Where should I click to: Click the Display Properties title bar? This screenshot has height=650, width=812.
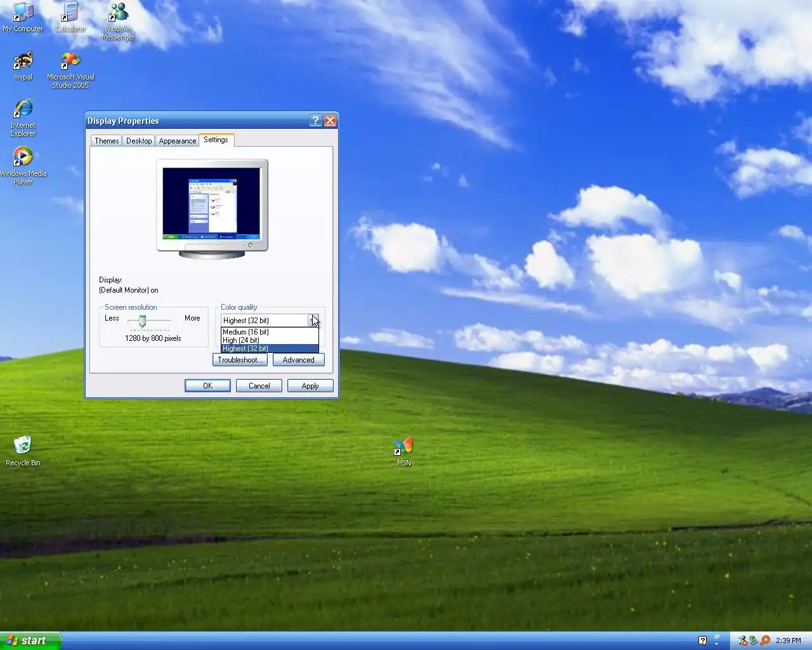pos(197,121)
